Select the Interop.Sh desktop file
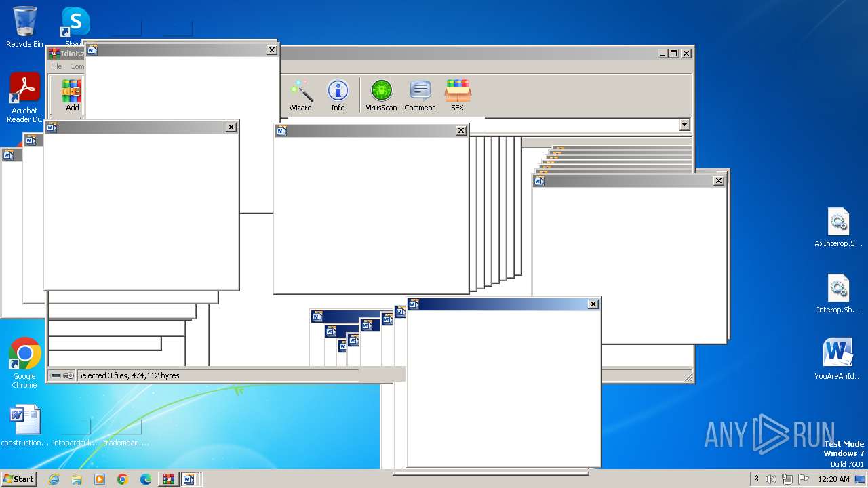868x488 pixels. [838, 295]
